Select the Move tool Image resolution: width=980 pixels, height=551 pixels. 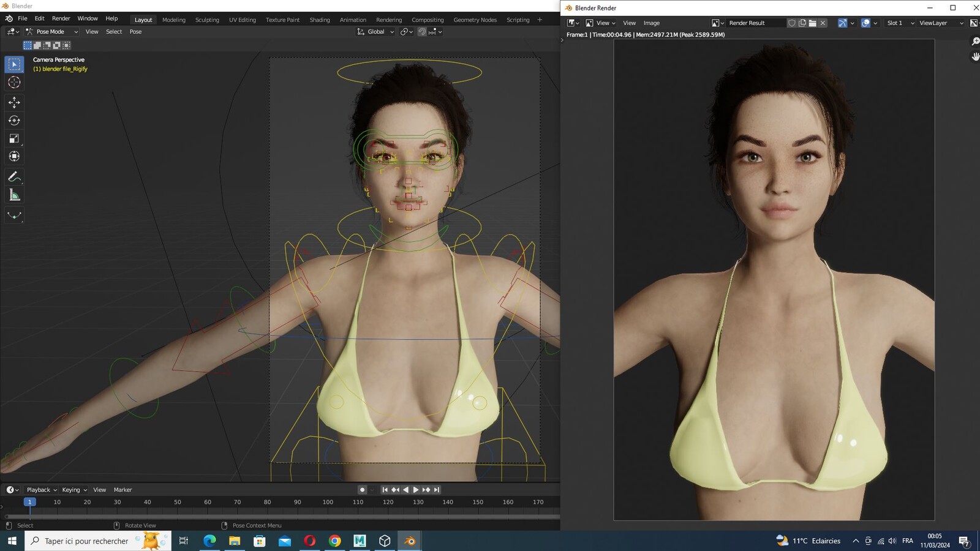[14, 102]
